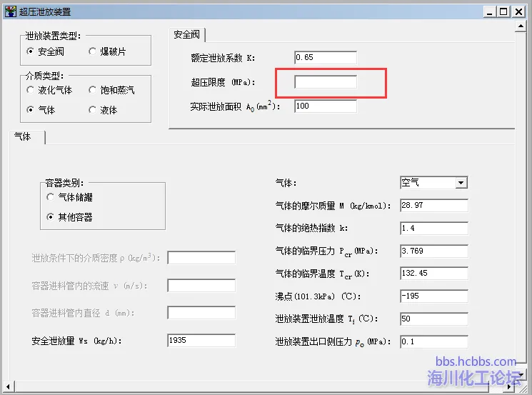This screenshot has width=532, height=395.
Task: Switch to the 气体 tab
Action: [24, 136]
